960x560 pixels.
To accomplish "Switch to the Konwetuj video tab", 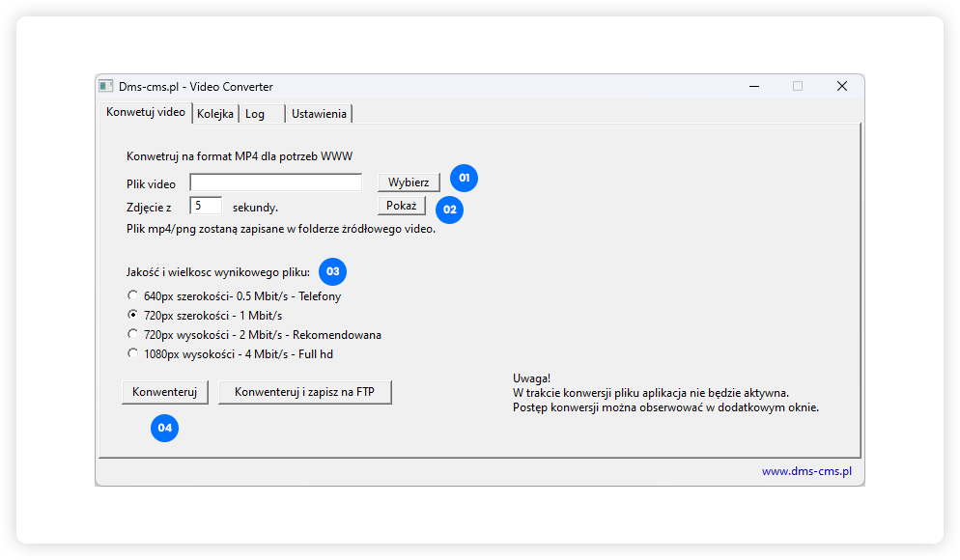I will point(145,112).
